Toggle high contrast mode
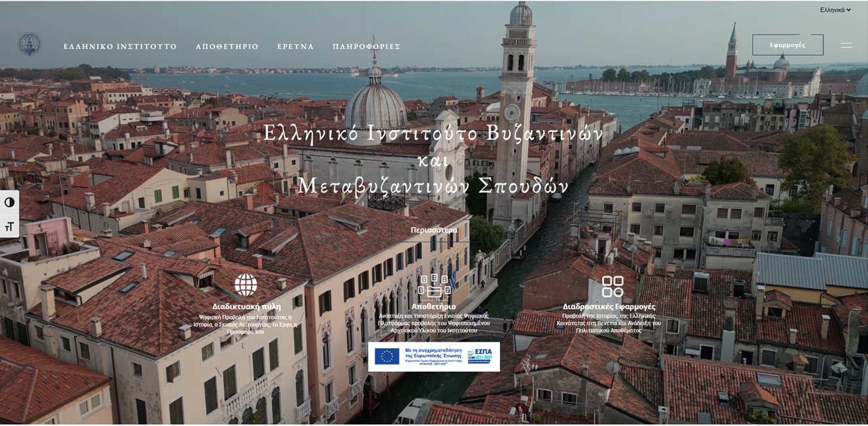This screenshot has height=426, width=868. click(x=9, y=202)
